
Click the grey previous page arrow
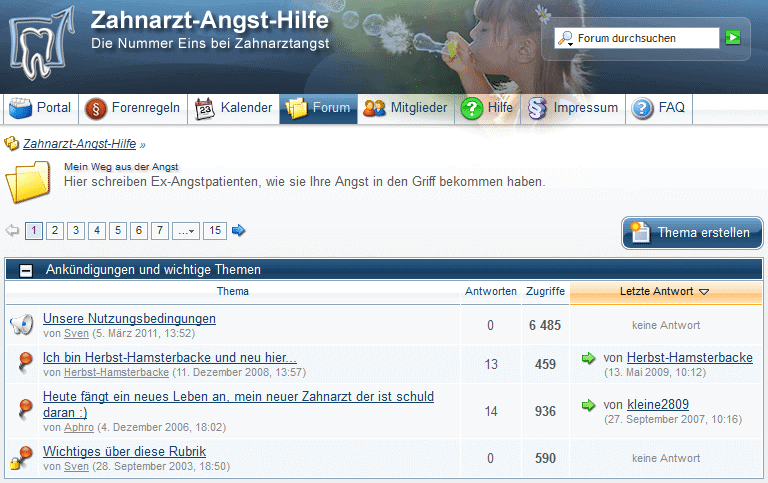point(13,231)
